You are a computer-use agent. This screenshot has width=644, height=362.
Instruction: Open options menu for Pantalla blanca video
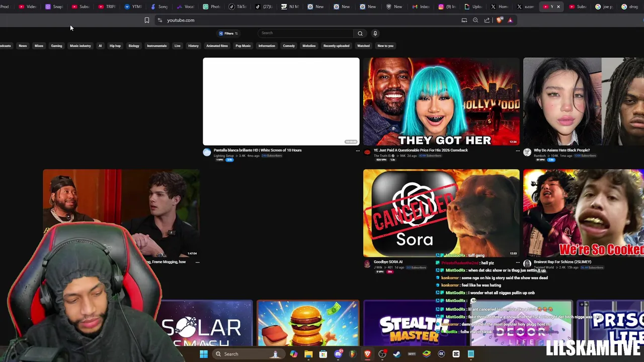click(358, 151)
